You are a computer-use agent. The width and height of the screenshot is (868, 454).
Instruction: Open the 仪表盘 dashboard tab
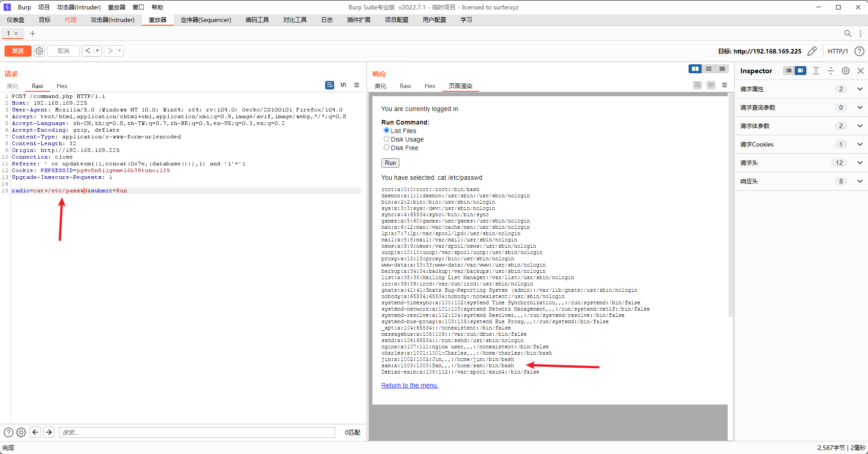(x=16, y=20)
